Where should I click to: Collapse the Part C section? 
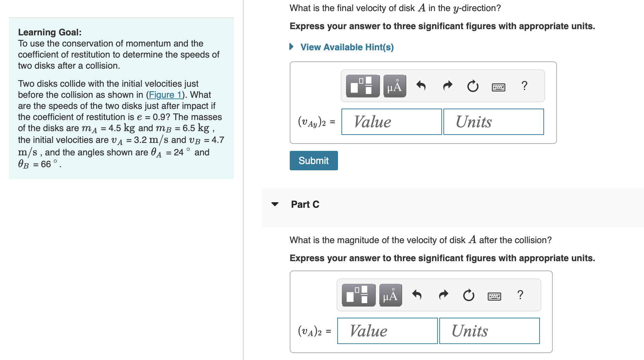(x=274, y=204)
